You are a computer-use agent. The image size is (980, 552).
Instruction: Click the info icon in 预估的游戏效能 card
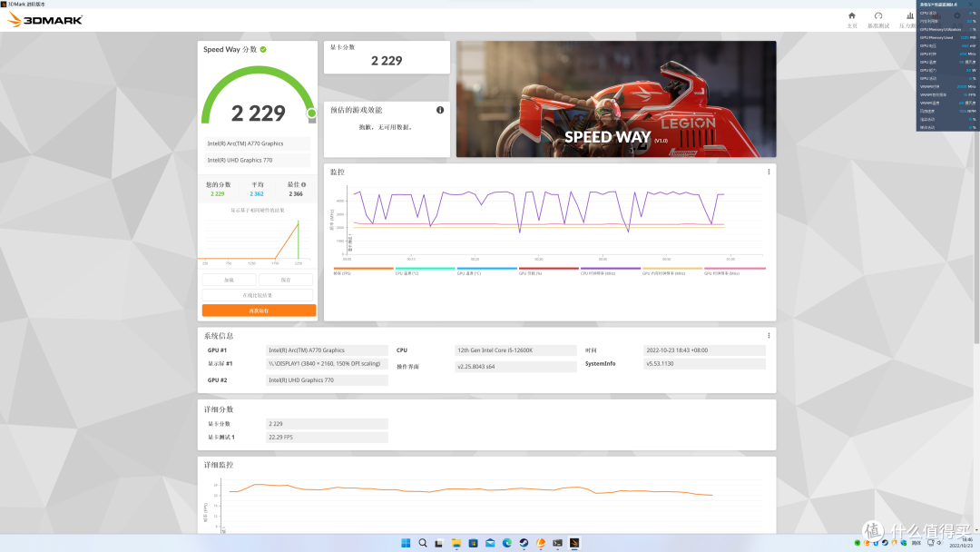[440, 110]
